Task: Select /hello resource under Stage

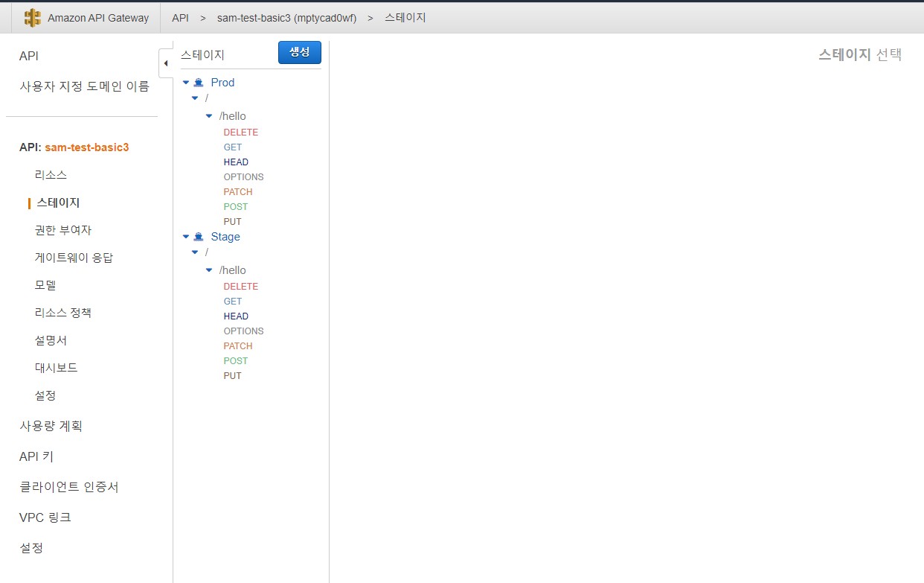Action: [x=232, y=270]
